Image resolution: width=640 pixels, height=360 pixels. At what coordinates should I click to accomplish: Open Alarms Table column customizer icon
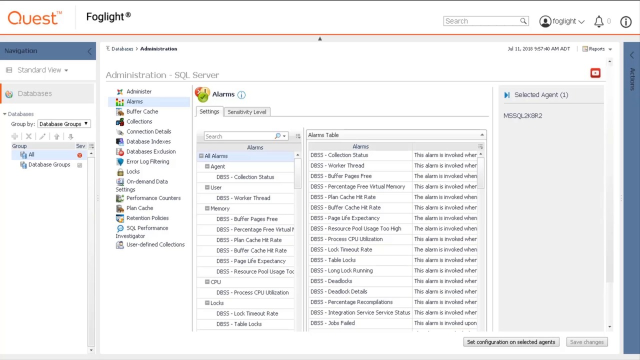tap(480, 146)
